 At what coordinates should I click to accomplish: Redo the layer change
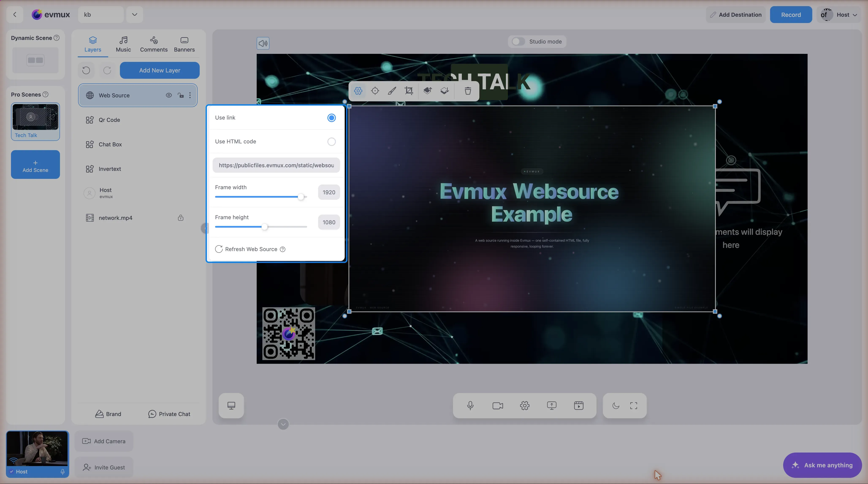point(107,70)
